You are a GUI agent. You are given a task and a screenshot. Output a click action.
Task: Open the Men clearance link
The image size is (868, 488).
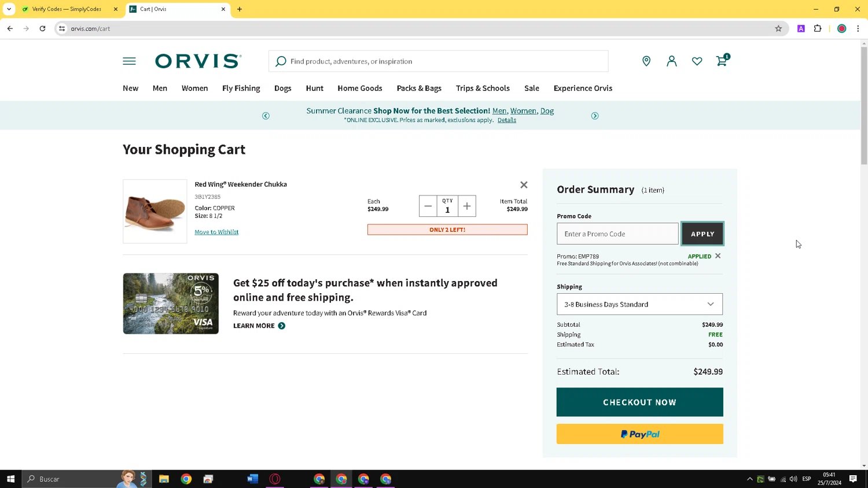click(x=499, y=110)
